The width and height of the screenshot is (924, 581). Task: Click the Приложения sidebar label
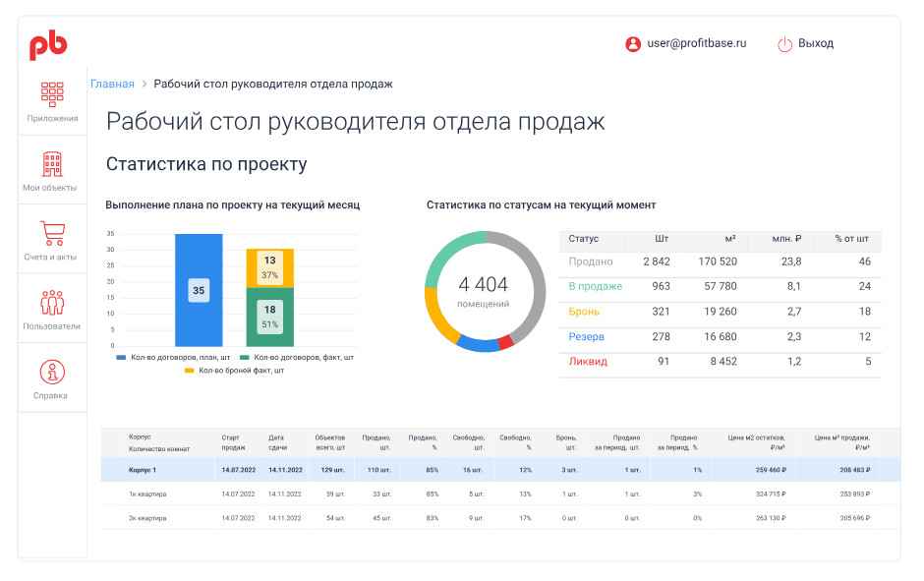(x=52, y=118)
